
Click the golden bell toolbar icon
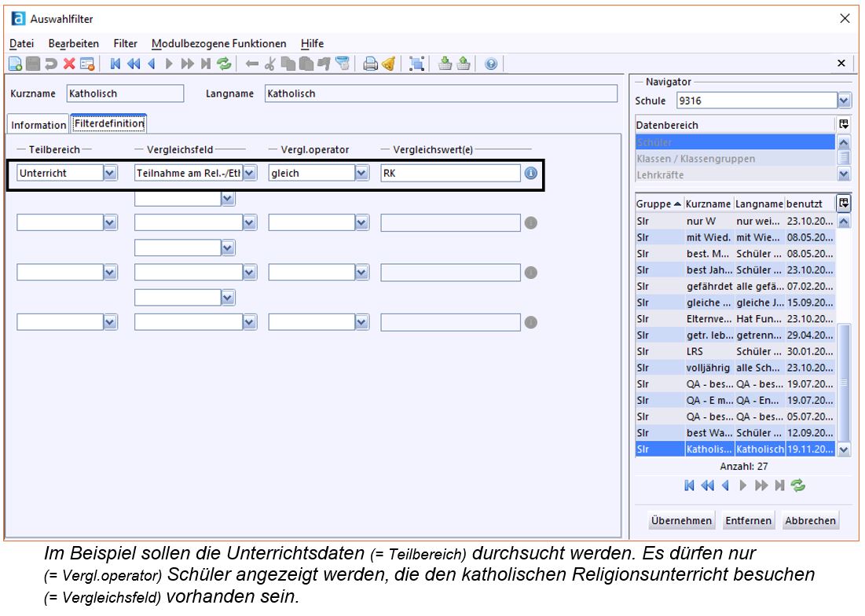388,64
